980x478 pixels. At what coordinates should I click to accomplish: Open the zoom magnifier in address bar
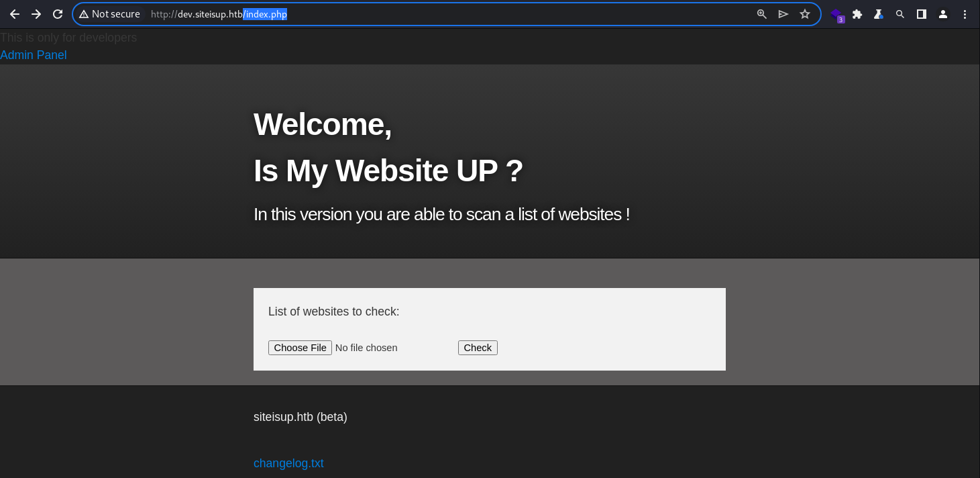click(762, 14)
